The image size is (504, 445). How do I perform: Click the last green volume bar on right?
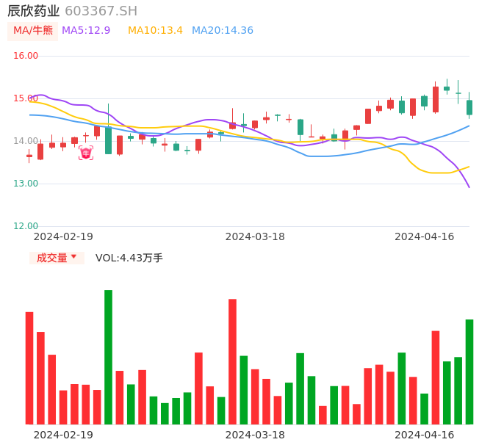click(x=469, y=372)
